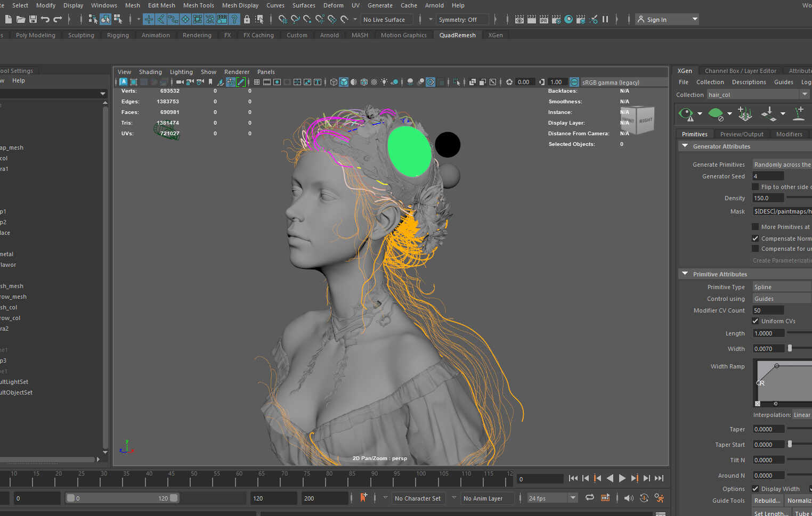Viewport: 812px width, 516px height.
Task: Switch to XGen Modifiers tab
Action: tap(789, 134)
